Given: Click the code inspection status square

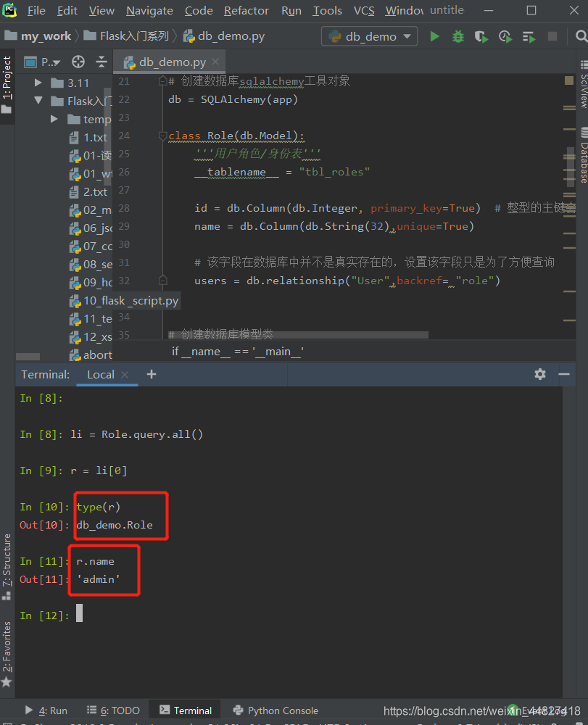Looking at the screenshot, I should tap(569, 80).
